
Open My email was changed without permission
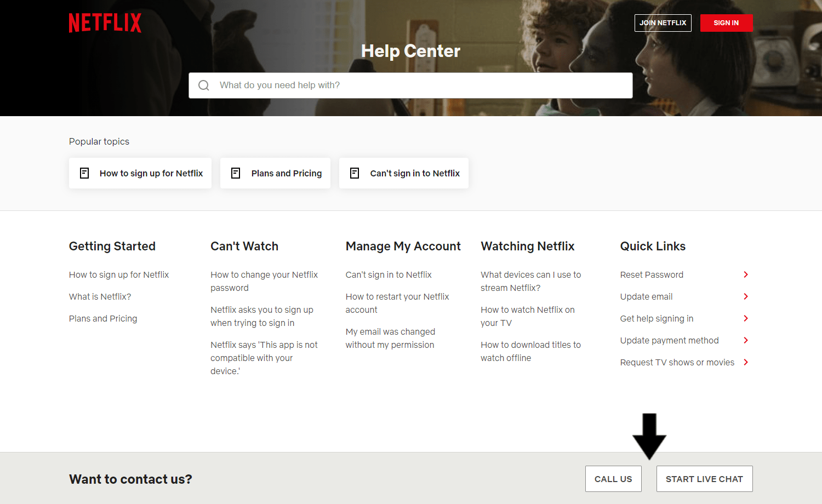(x=390, y=338)
